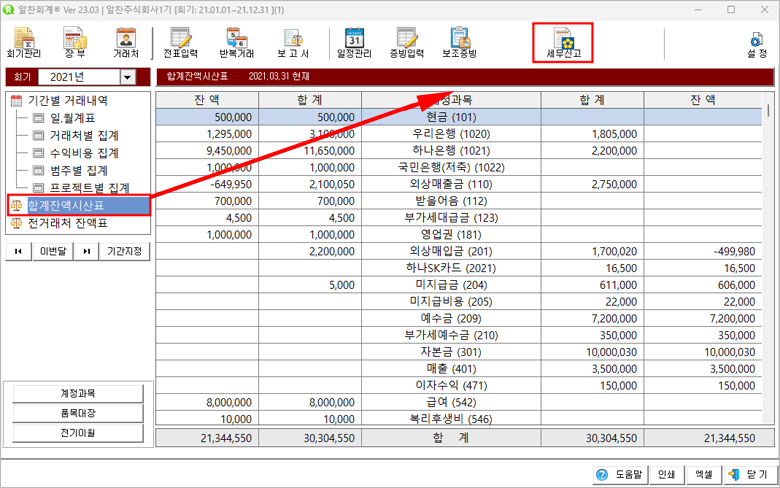Go to first period navigation button
Screen dimensions: 780x488
[x=17, y=251]
